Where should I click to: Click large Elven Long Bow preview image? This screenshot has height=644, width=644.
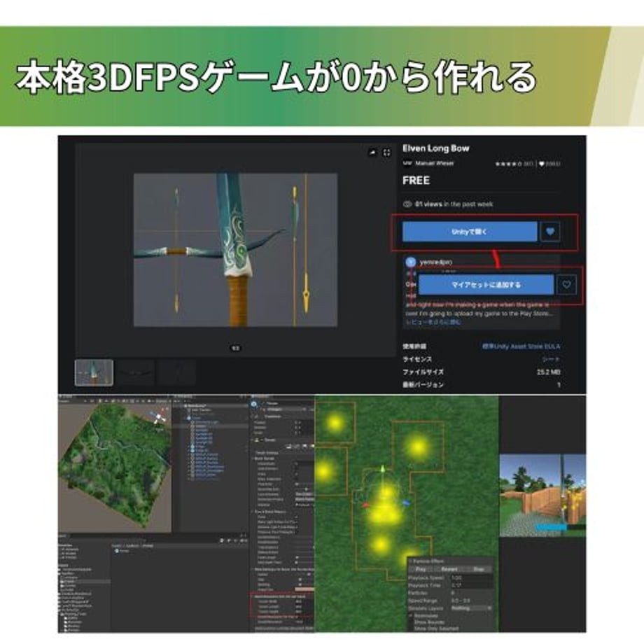click(x=235, y=250)
